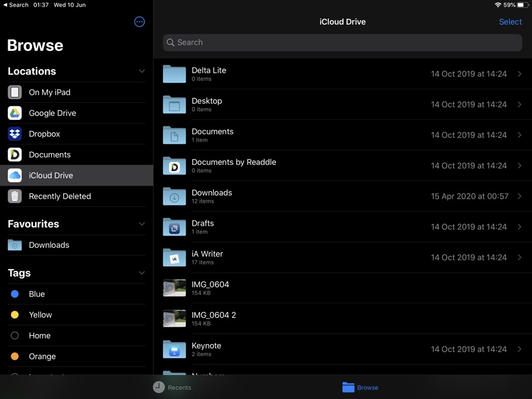This screenshot has width=532, height=399.
Task: Tap the chevron on the Drafts row
Action: 520,226
